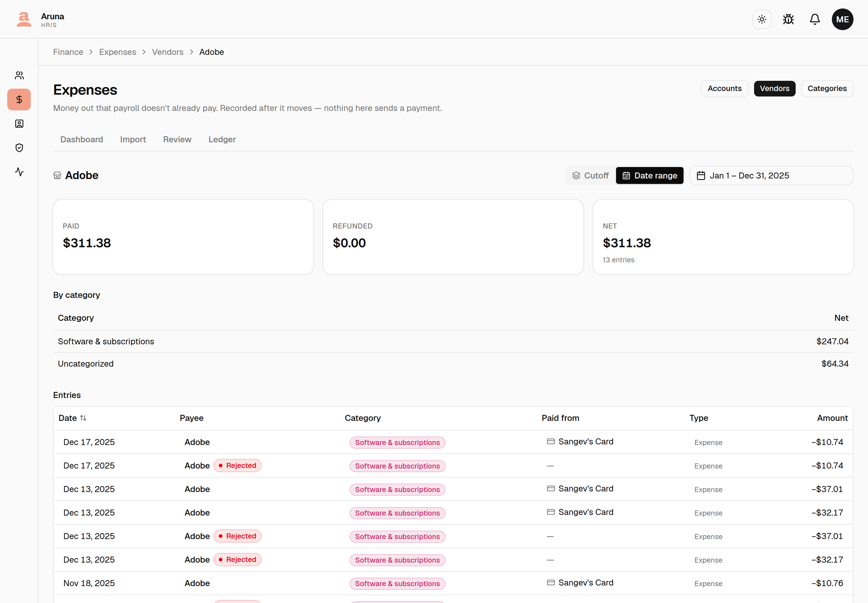Go to Vendors breadcrumb
868x603 pixels.
point(168,52)
